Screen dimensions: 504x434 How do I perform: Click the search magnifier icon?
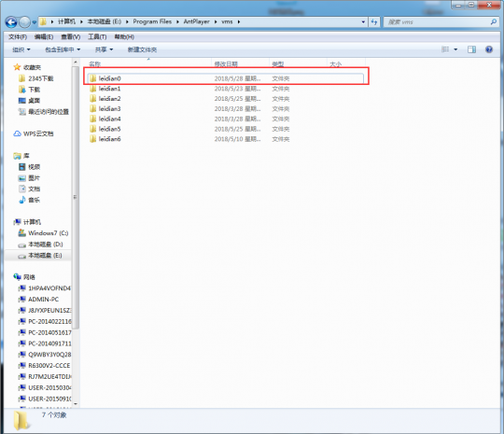(x=494, y=21)
